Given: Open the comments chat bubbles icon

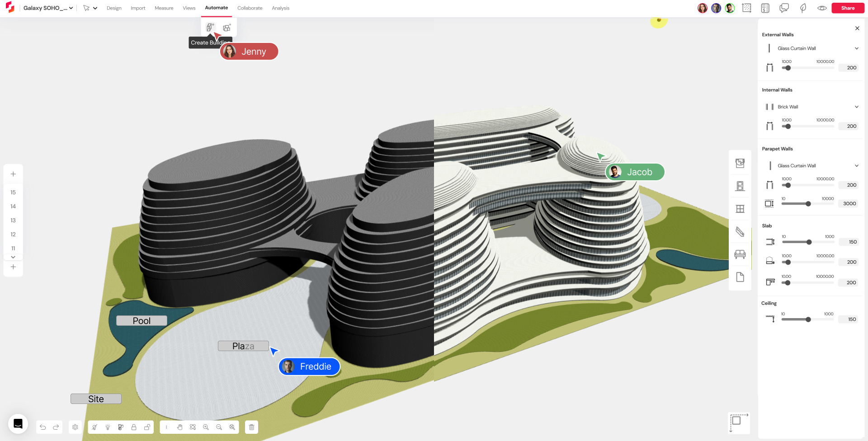Looking at the screenshot, I should coord(784,8).
